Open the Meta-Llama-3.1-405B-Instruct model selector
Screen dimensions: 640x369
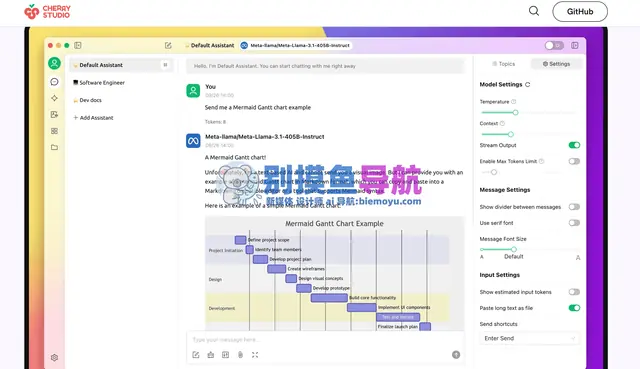(x=296, y=45)
